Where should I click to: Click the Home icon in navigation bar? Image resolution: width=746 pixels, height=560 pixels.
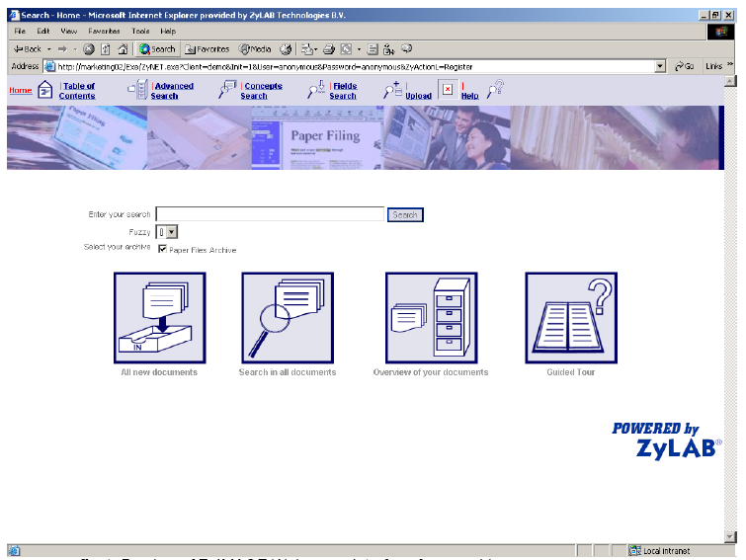[44, 90]
